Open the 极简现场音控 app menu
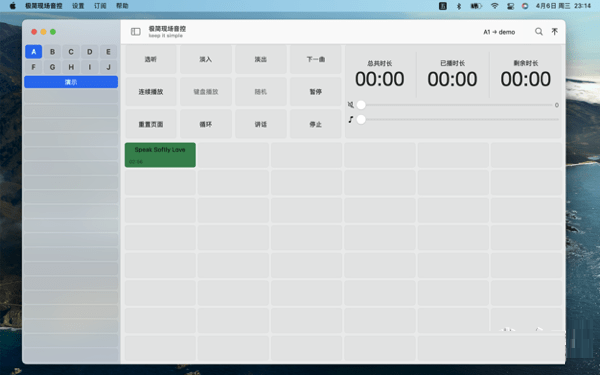 [x=44, y=6]
